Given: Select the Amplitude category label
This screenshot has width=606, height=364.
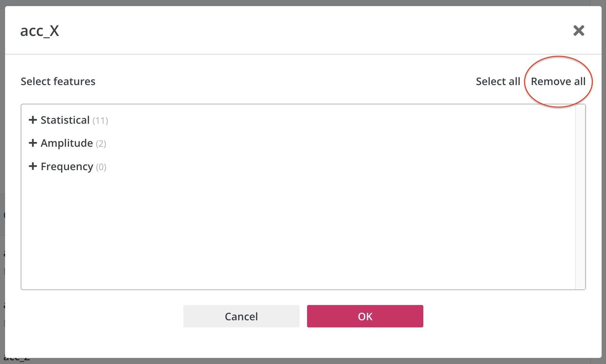Looking at the screenshot, I should click(x=67, y=143).
